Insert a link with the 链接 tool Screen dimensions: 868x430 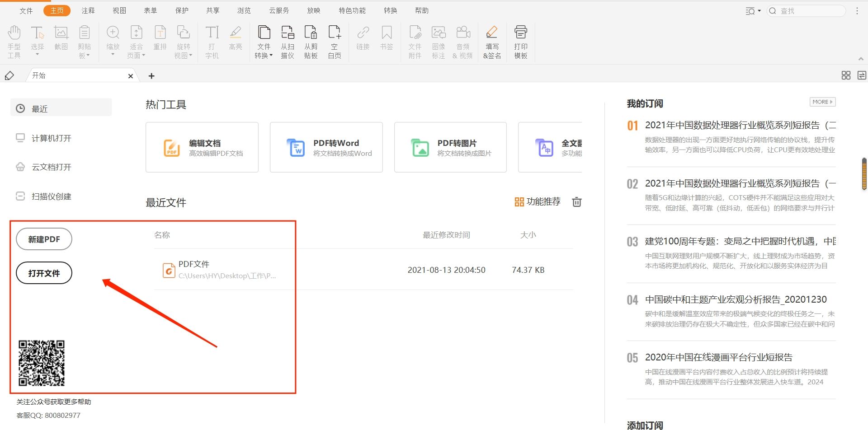pos(363,41)
